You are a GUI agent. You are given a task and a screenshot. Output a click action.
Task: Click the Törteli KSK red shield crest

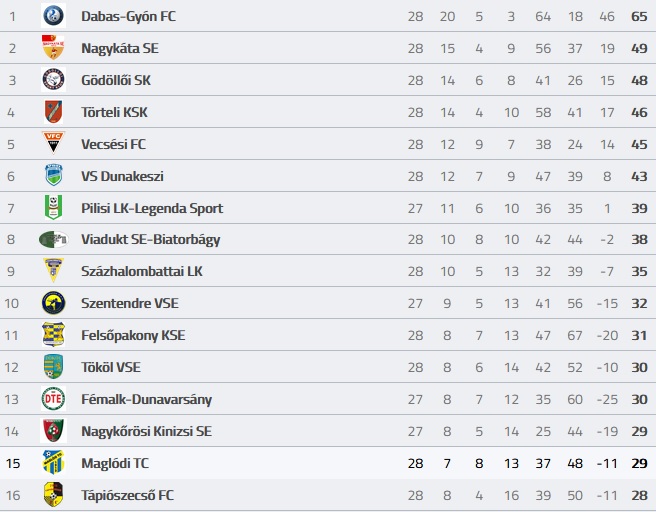(x=54, y=111)
